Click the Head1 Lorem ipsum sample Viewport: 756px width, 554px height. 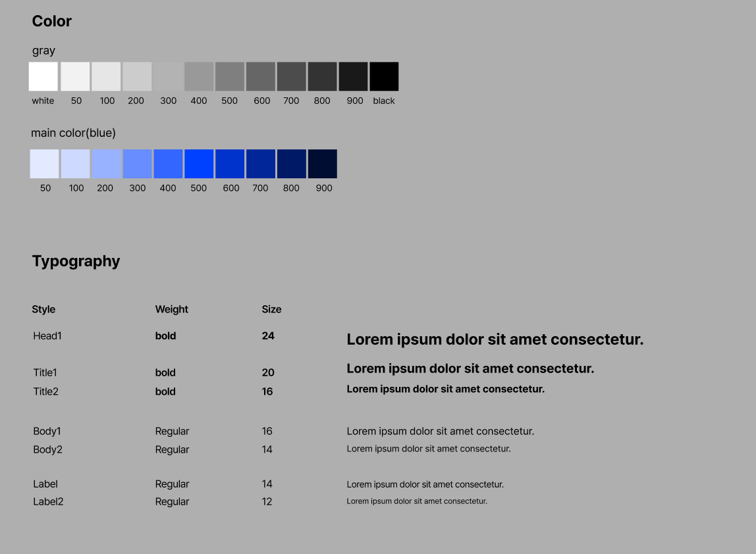pyautogui.click(x=495, y=340)
